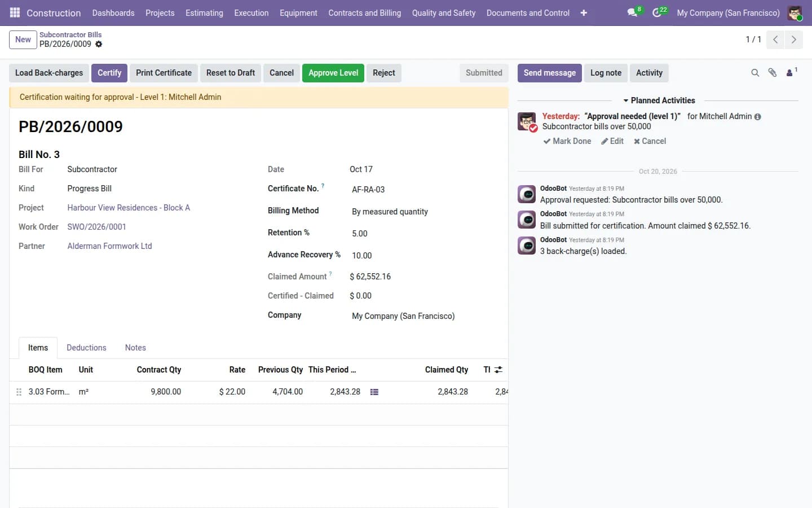Screen dimensions: 812x508
Task: Mark the approval activity as Done
Action: (567, 141)
